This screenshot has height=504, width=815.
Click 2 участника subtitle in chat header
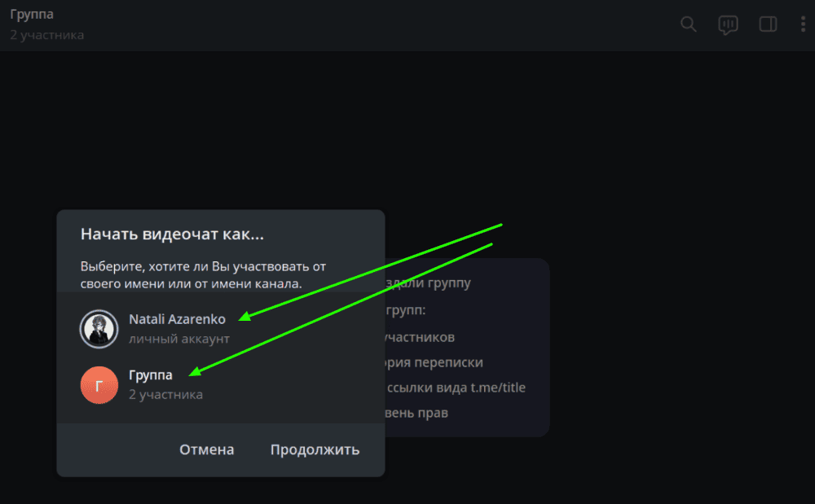(46, 35)
